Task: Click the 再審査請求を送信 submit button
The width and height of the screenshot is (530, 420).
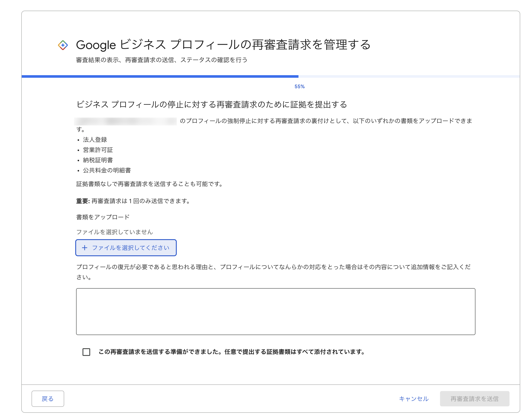Action: pos(474,398)
